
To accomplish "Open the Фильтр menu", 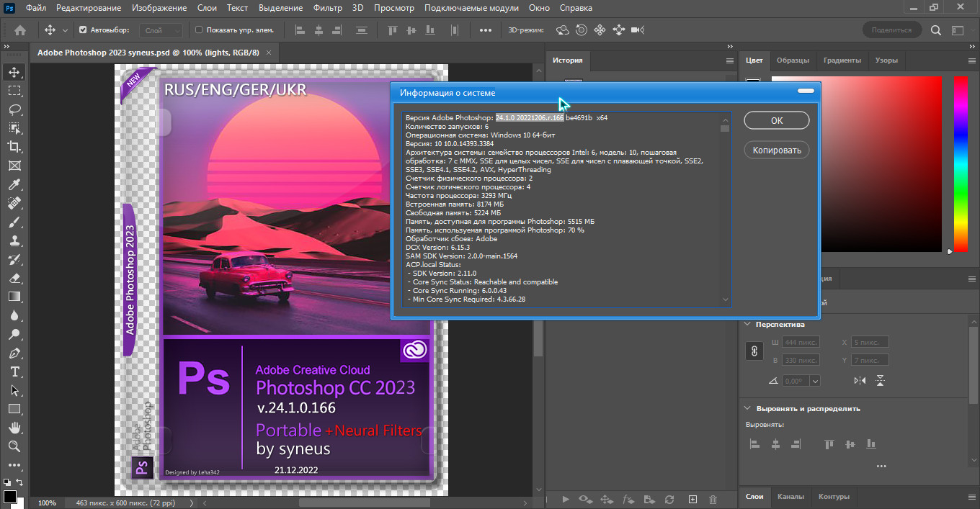I will 328,8.
